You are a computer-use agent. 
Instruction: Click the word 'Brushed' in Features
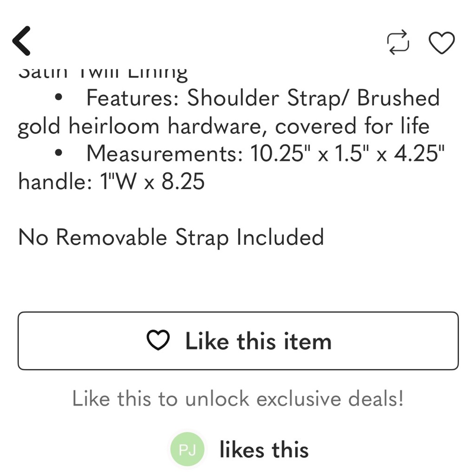point(398,99)
